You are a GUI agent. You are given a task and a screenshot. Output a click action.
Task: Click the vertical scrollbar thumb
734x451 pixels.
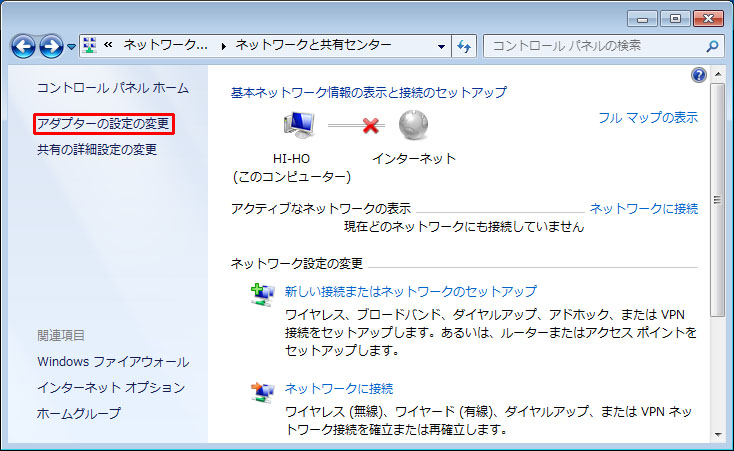pos(717,200)
